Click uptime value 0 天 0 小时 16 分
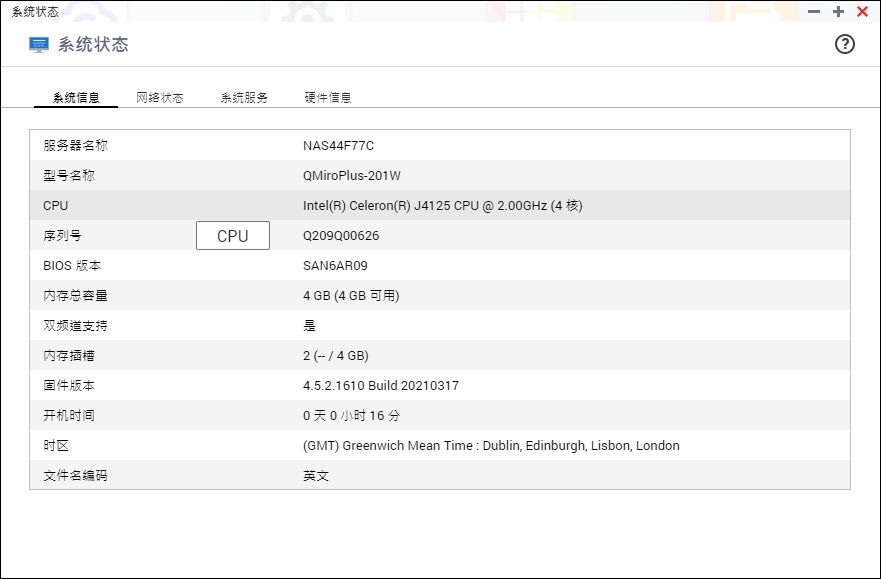Image resolution: width=881 pixels, height=579 pixels. coord(352,416)
